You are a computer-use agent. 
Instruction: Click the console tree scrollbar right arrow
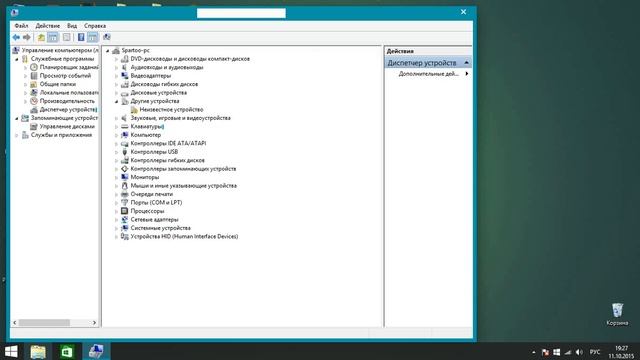point(95,322)
